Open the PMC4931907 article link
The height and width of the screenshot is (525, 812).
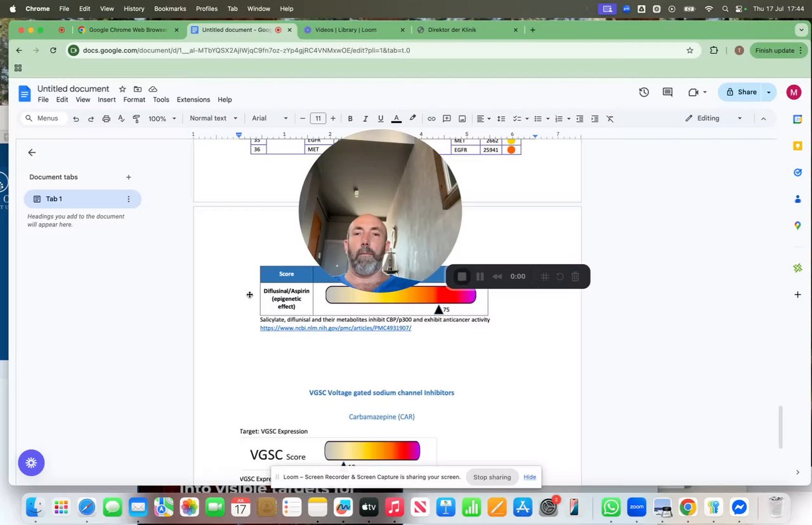[336, 328]
